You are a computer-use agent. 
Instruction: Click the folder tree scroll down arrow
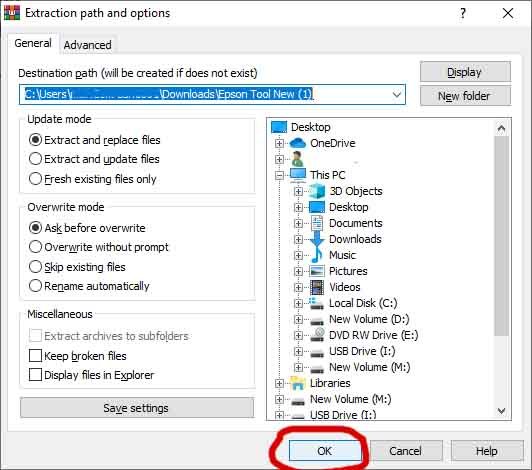pos(501,411)
